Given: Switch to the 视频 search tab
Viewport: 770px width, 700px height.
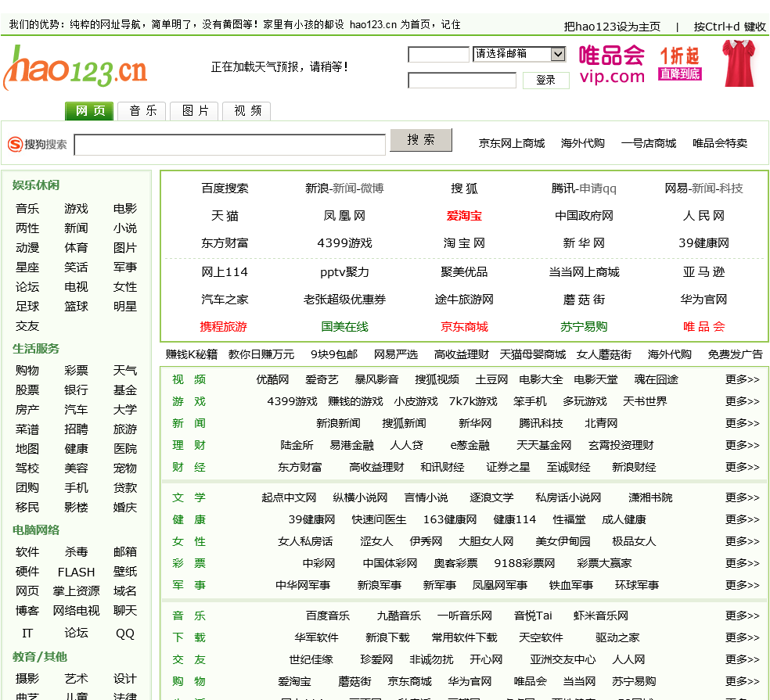Looking at the screenshot, I should 247,111.
